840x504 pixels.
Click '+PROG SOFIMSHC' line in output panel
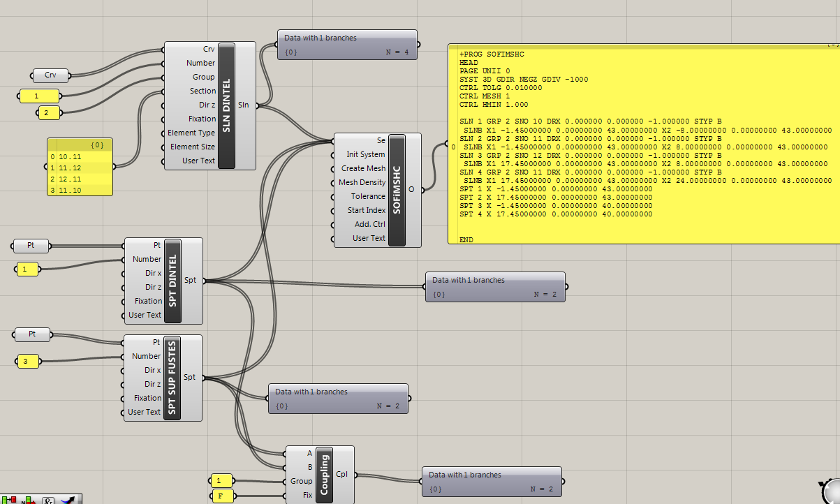[x=492, y=54]
